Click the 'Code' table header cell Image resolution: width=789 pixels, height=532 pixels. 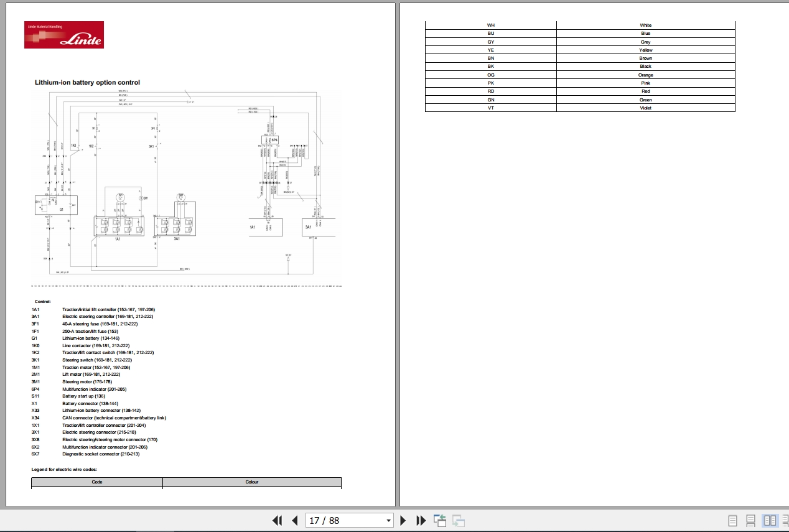[x=97, y=482]
